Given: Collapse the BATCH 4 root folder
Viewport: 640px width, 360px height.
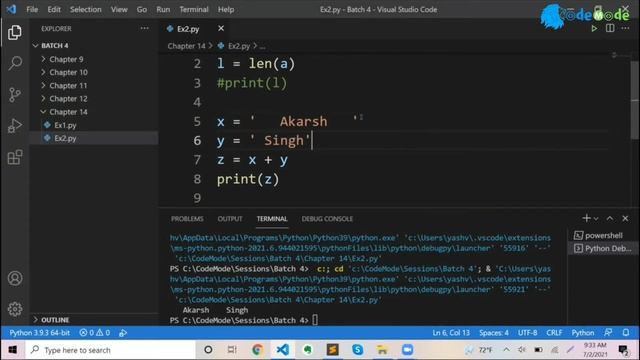Looking at the screenshot, I should tap(55, 46).
